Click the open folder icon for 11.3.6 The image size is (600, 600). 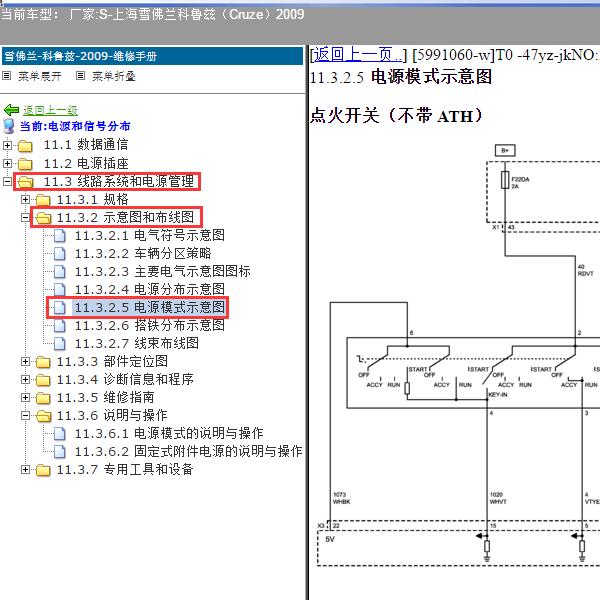[43, 416]
